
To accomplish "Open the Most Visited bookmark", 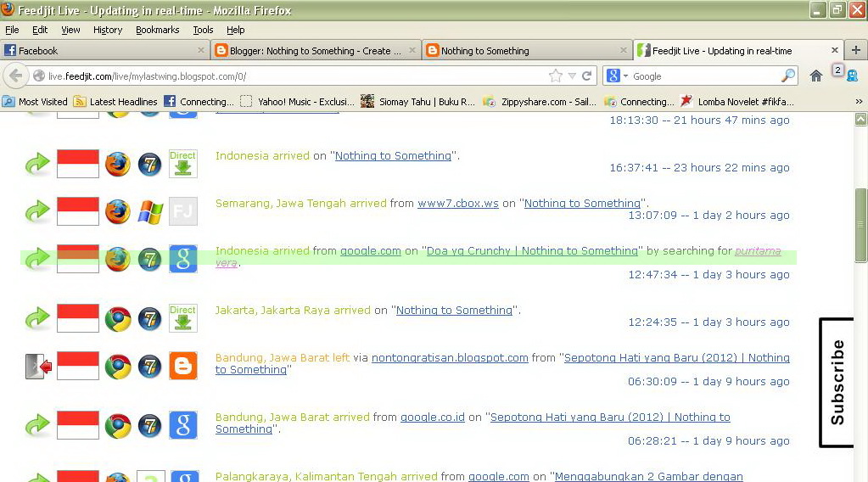I will pyautogui.click(x=35, y=101).
